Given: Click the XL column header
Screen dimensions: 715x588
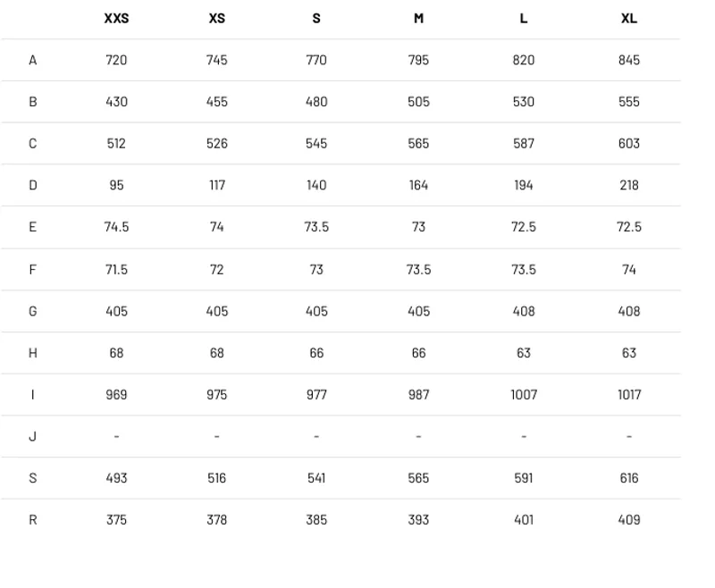Looking at the screenshot, I should tap(629, 18).
